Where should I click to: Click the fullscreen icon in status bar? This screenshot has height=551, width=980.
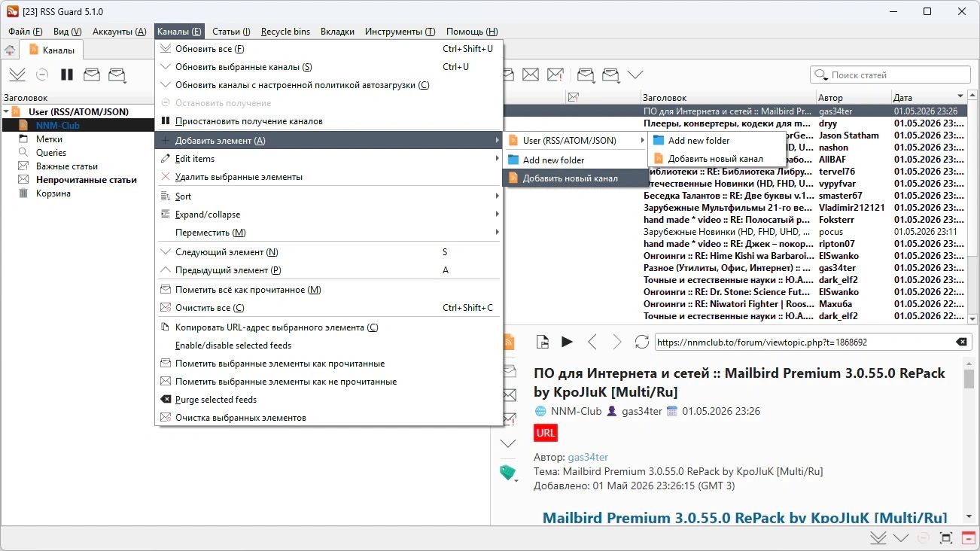pos(946,537)
